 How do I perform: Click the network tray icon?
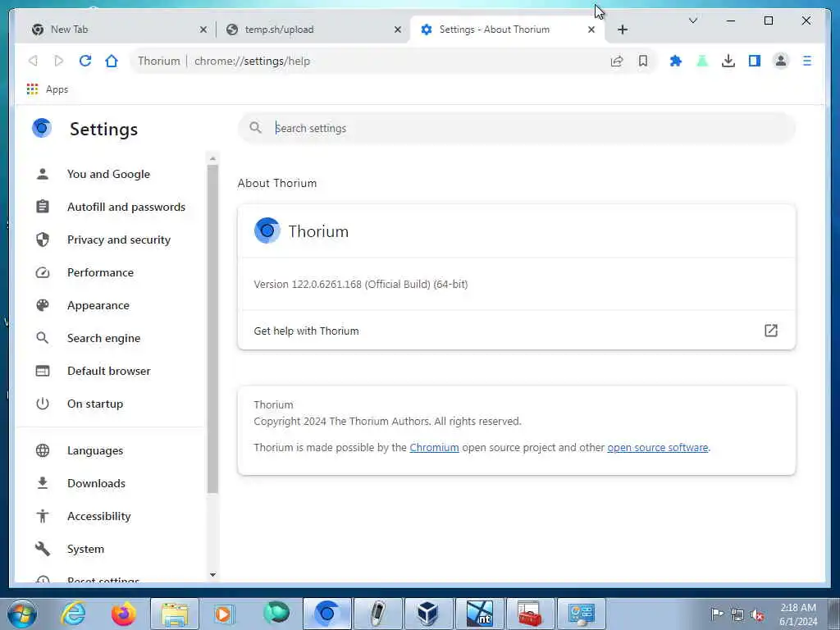[737, 615]
